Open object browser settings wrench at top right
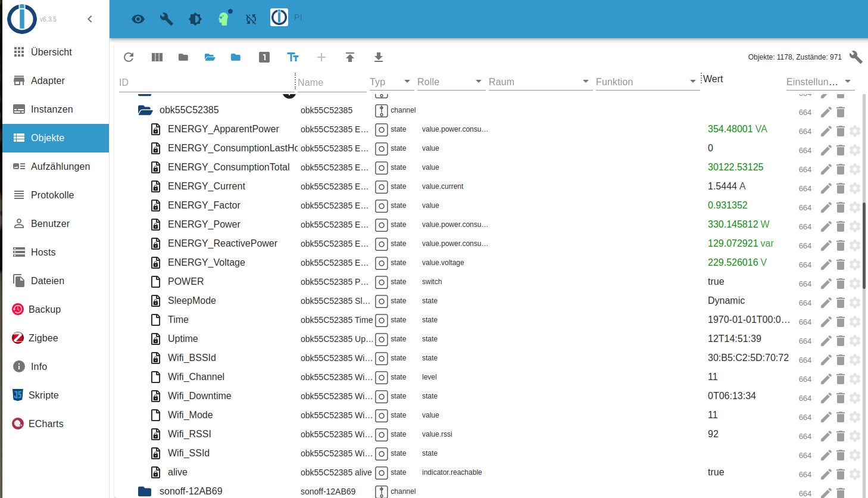Viewport: 868px width, 498px height. pos(855,57)
